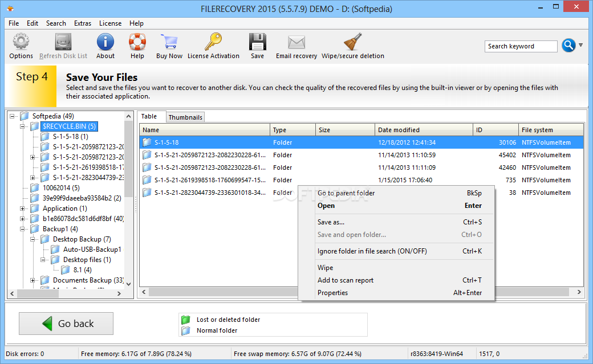This screenshot has width=593, height=364.
Task: Switch to the Thumbnails tab
Action: [185, 117]
